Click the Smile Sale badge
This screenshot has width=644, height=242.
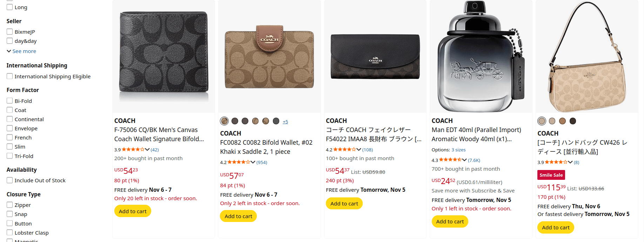tap(551, 175)
